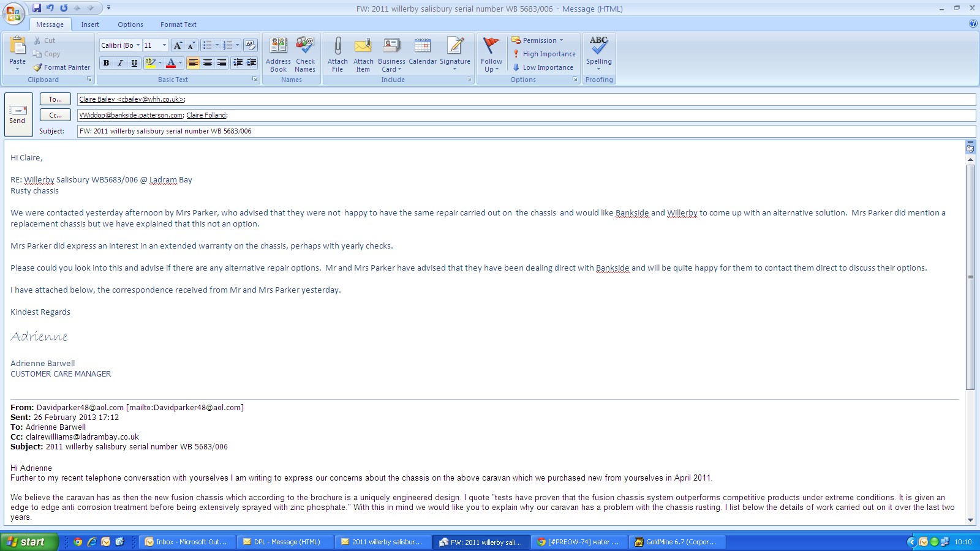Switch to the [#PREOW-74] Chrome taskbar window

[x=579, y=542]
